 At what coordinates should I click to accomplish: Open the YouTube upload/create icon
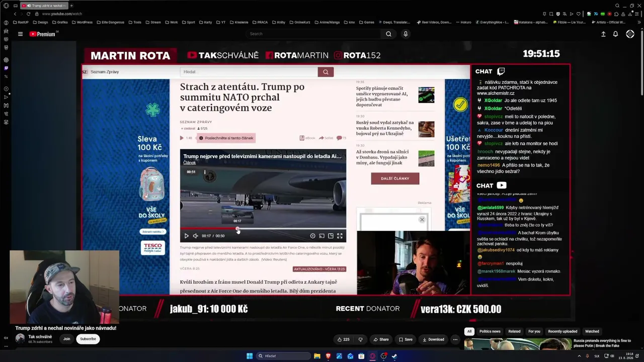pyautogui.click(x=603, y=34)
